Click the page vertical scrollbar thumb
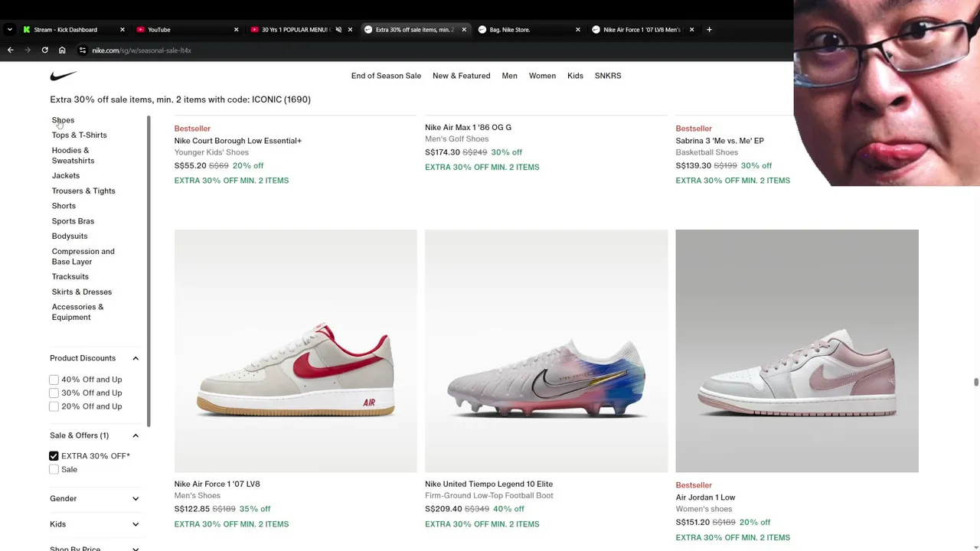Screen dimensions: 980x551 (x=975, y=383)
